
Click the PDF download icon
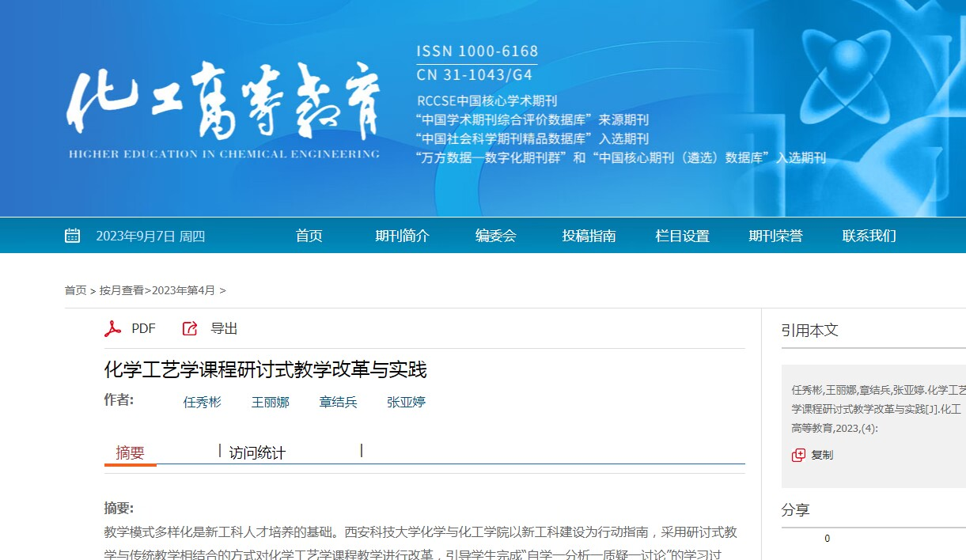(x=113, y=329)
